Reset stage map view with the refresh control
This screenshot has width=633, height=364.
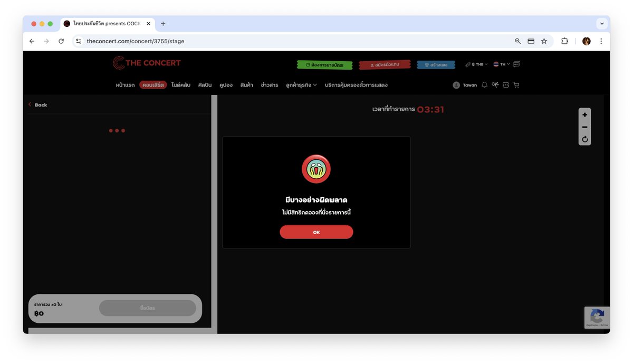pos(584,139)
